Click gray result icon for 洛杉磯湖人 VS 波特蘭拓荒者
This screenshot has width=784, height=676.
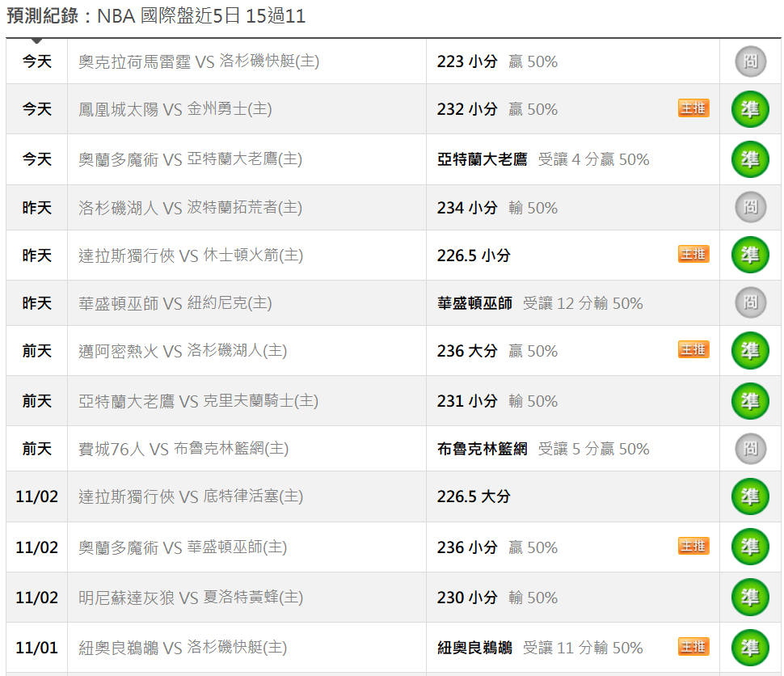click(x=750, y=207)
